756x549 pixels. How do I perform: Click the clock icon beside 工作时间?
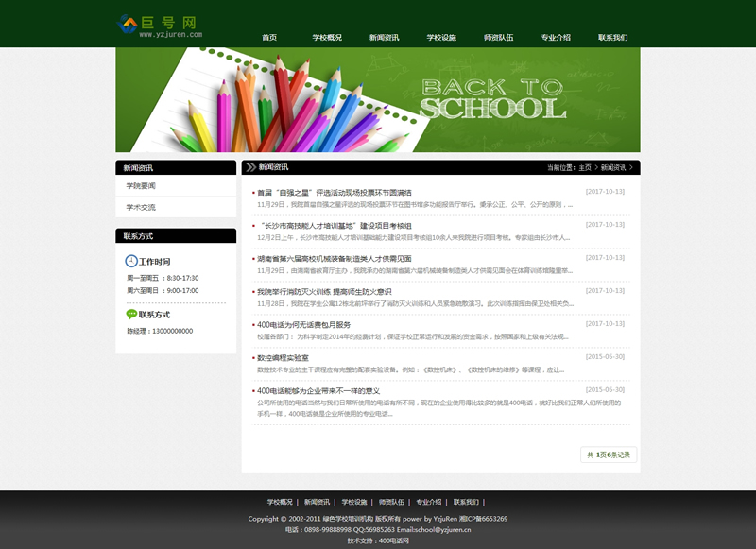[x=130, y=262]
